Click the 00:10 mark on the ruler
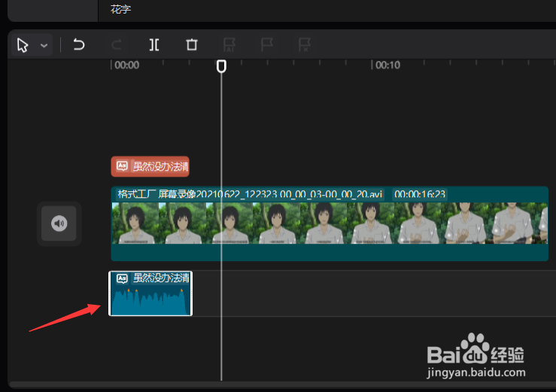 (387, 65)
